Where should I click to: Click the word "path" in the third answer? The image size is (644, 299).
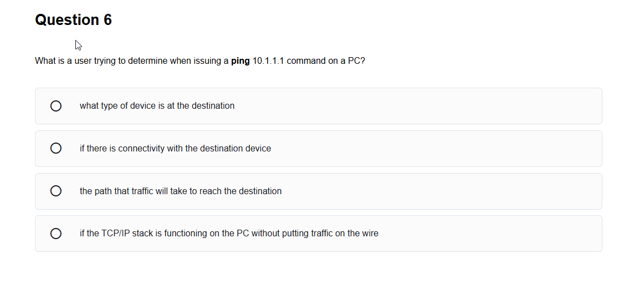[104, 191]
